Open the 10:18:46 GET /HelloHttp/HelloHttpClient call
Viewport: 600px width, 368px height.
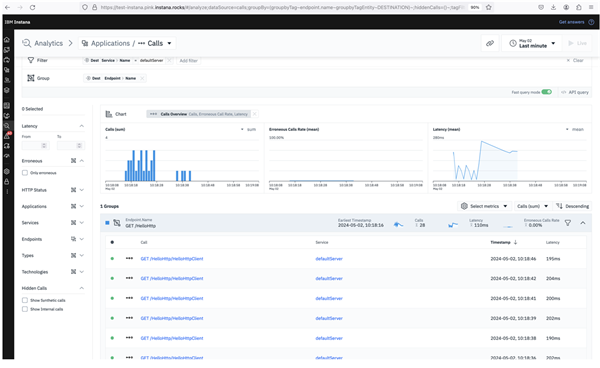tap(172, 259)
